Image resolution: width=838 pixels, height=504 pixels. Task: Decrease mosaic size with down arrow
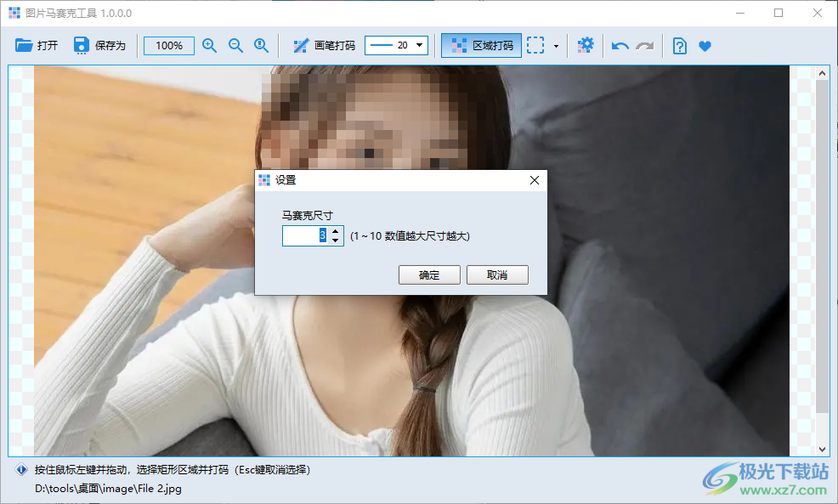click(x=335, y=241)
